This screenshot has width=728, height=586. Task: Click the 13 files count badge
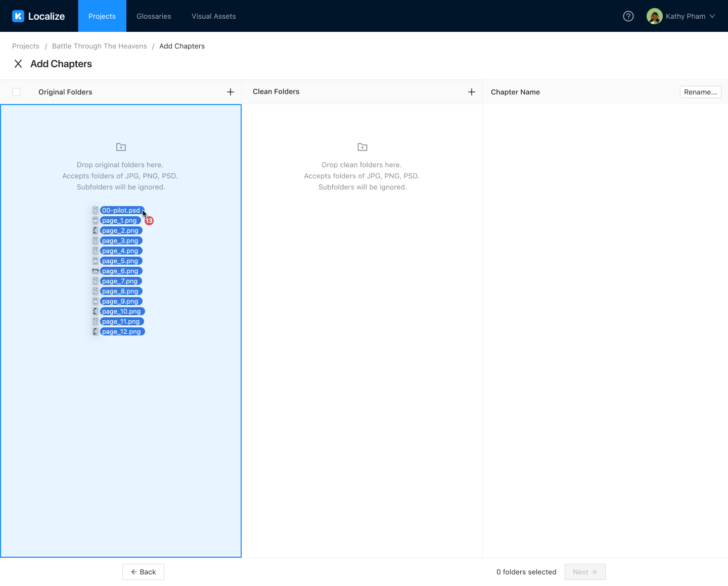(149, 221)
